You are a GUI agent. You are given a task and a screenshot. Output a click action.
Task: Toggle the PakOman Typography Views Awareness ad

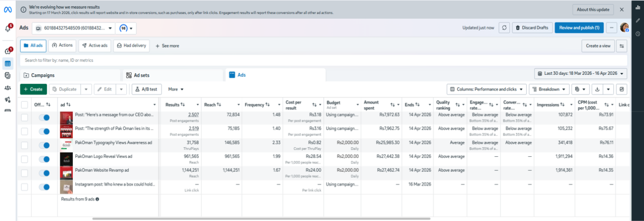44,145
